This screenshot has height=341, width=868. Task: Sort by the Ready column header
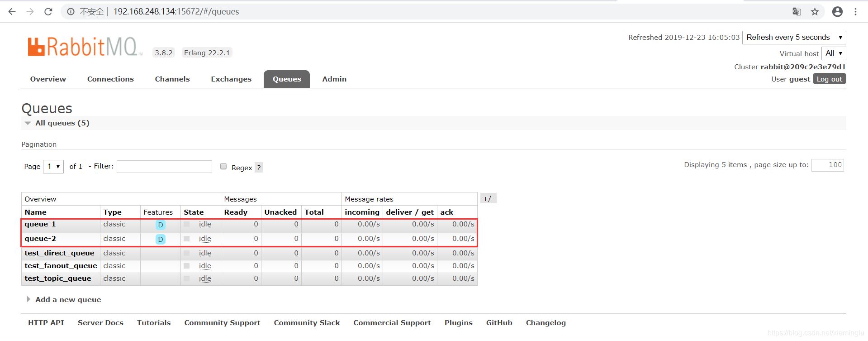click(236, 212)
